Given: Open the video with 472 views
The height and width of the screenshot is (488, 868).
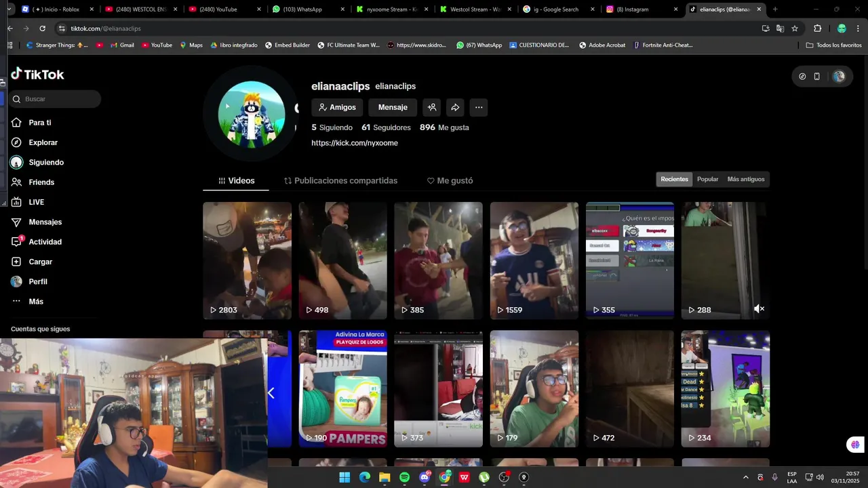Looking at the screenshot, I should tap(630, 389).
